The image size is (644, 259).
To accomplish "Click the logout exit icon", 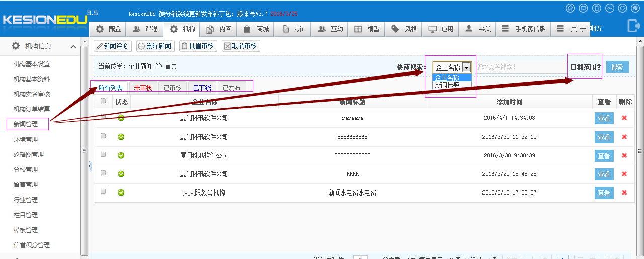I will coord(633,26).
